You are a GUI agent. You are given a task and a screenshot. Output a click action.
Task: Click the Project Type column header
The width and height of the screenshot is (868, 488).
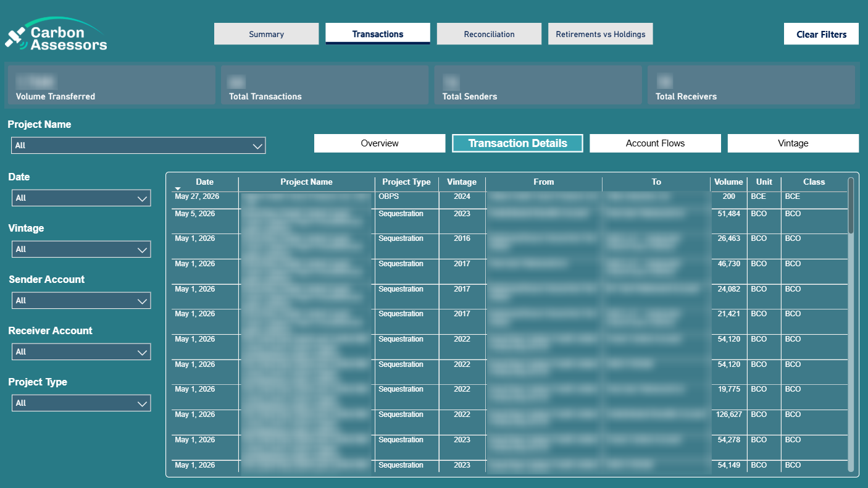406,182
